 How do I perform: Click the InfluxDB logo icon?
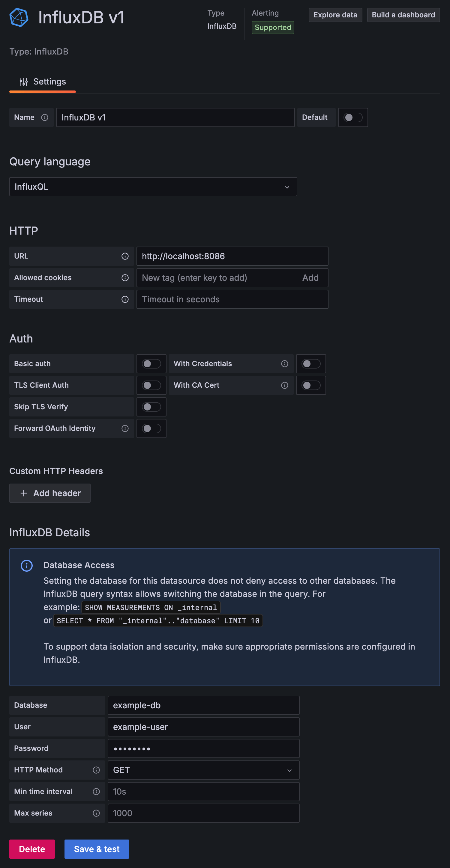[x=19, y=17]
